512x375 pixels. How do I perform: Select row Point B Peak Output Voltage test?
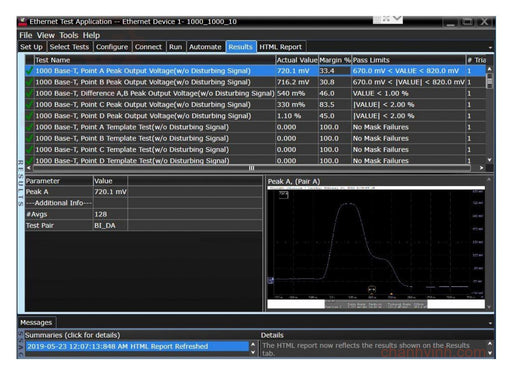click(255, 82)
